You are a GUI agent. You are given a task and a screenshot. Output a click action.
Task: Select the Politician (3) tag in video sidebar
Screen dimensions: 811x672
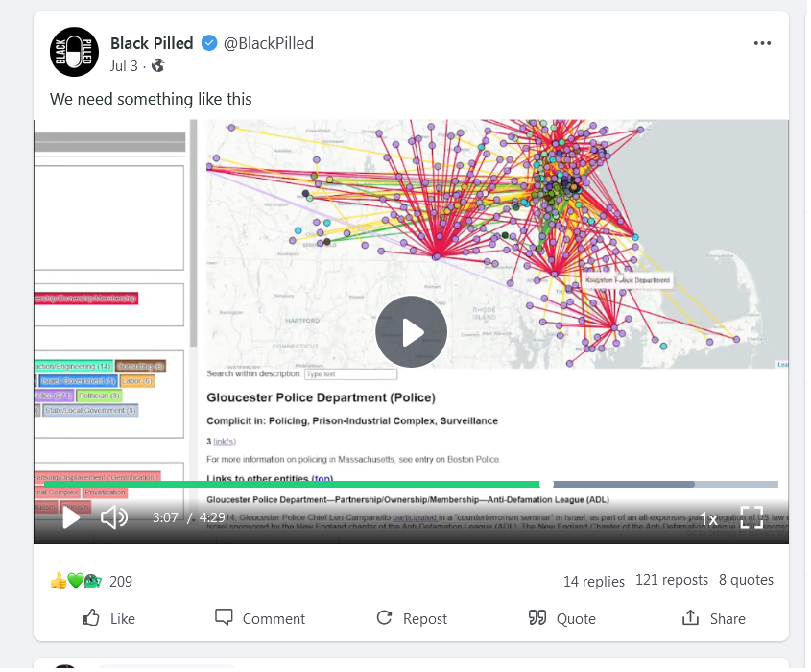[99, 396]
